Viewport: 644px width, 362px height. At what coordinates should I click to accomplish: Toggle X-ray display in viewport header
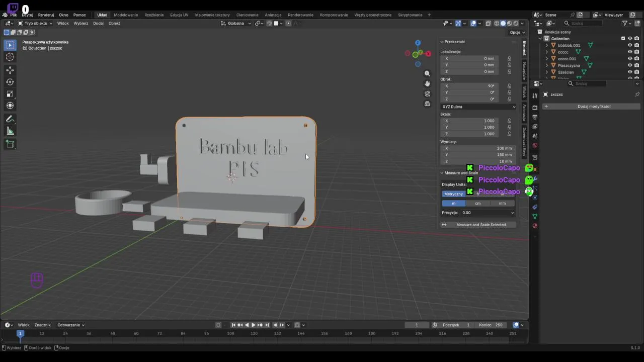[488, 23]
